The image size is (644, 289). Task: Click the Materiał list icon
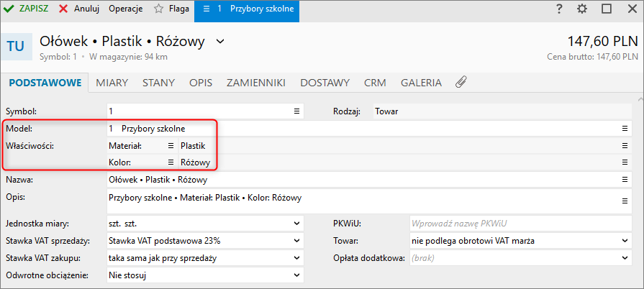pos(171,145)
